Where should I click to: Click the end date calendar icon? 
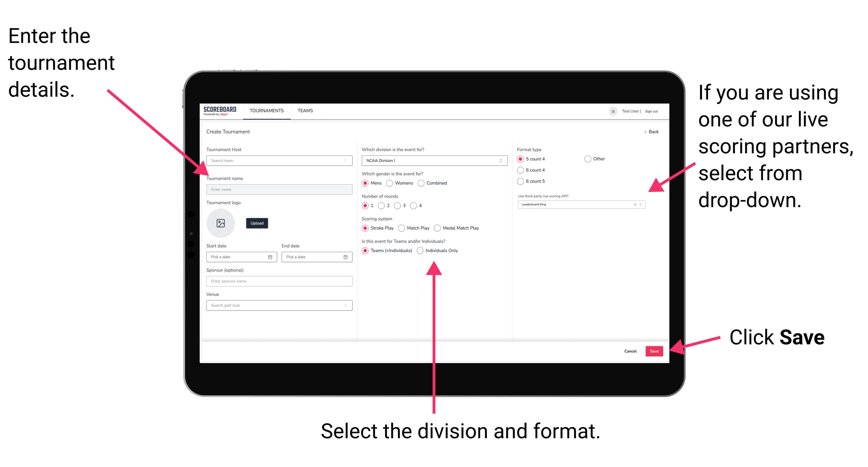point(346,258)
